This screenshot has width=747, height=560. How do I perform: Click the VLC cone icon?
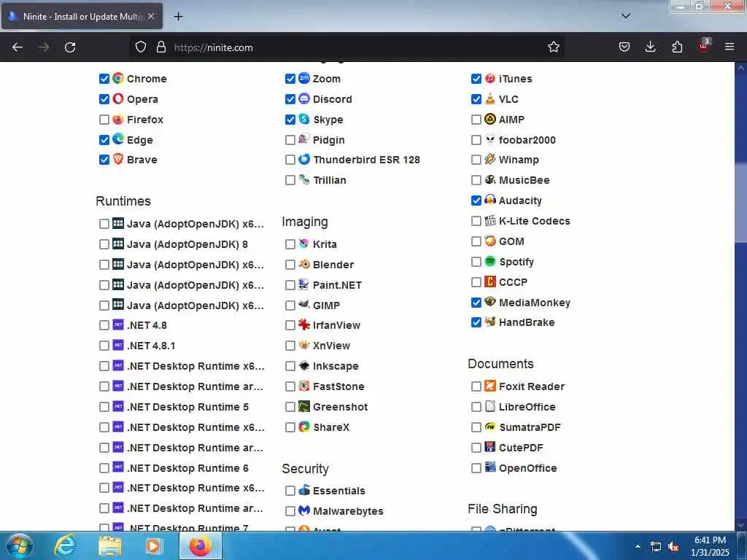click(x=489, y=98)
